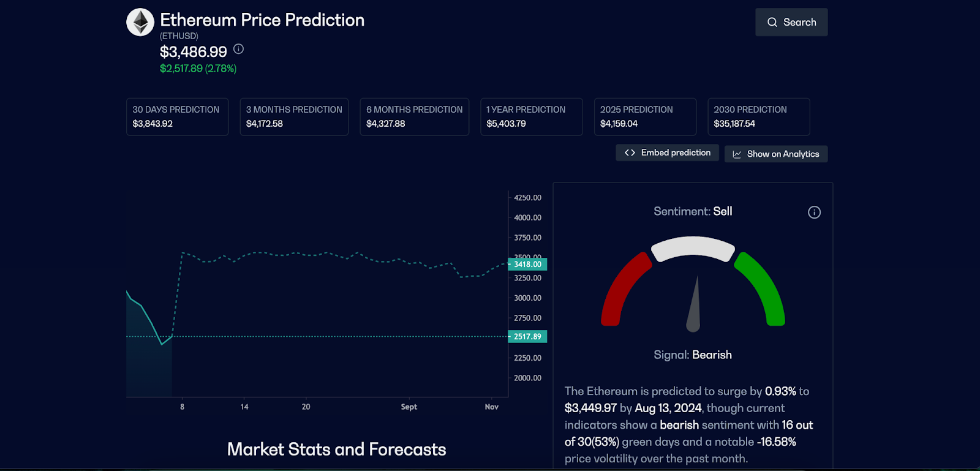The width and height of the screenshot is (980, 471).
Task: Click the magnifier icon in Search
Action: [772, 22]
